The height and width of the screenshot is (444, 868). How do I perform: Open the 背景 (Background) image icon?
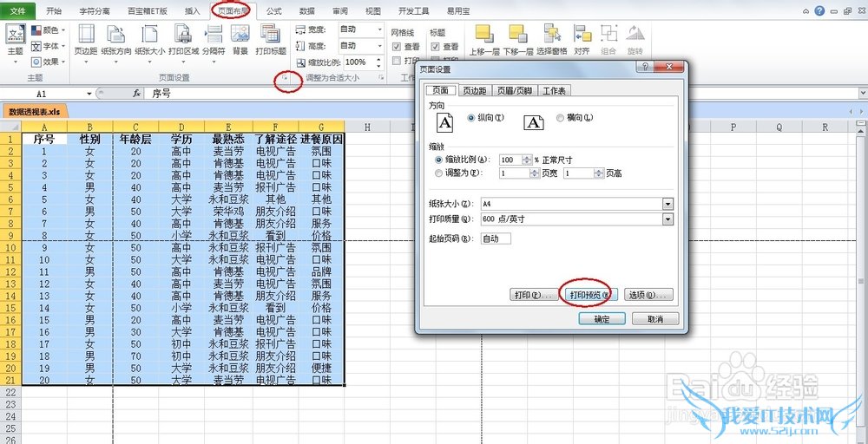coord(240,39)
